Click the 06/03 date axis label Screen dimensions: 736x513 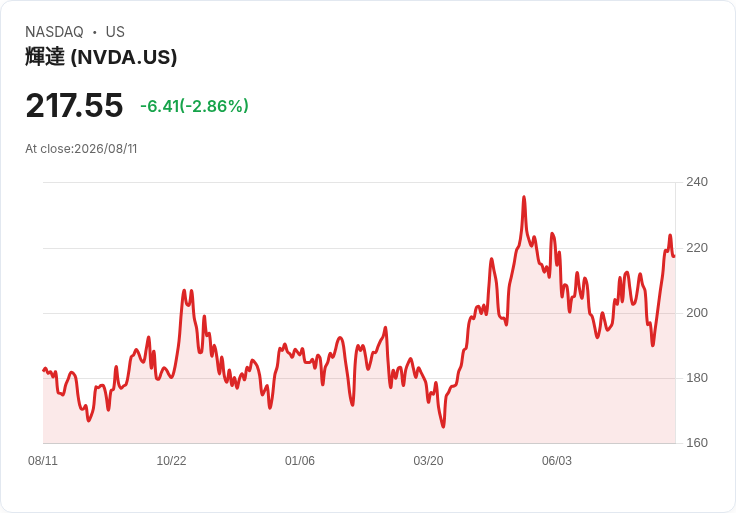(557, 460)
